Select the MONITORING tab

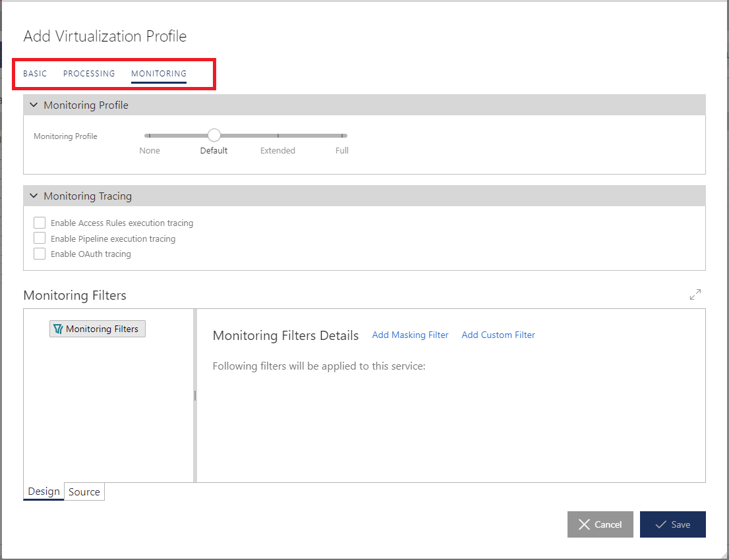[x=158, y=74]
